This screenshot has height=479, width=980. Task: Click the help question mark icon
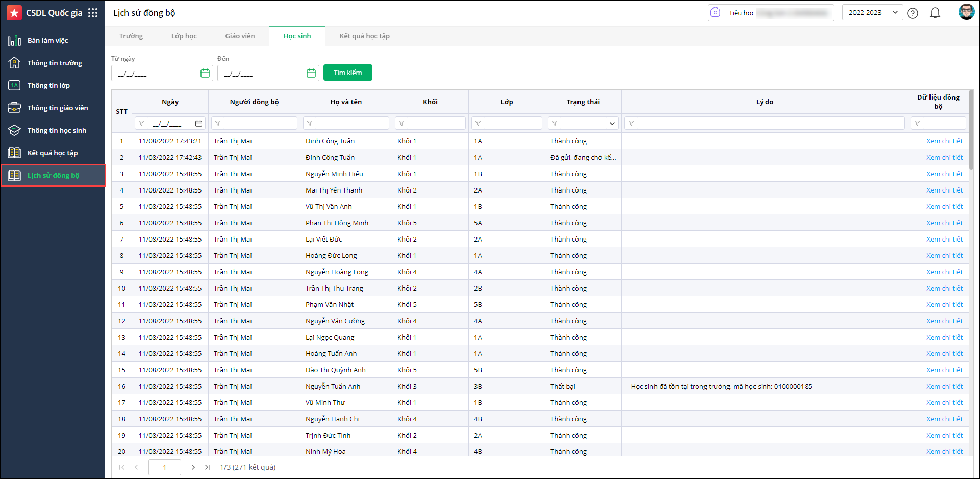point(913,13)
